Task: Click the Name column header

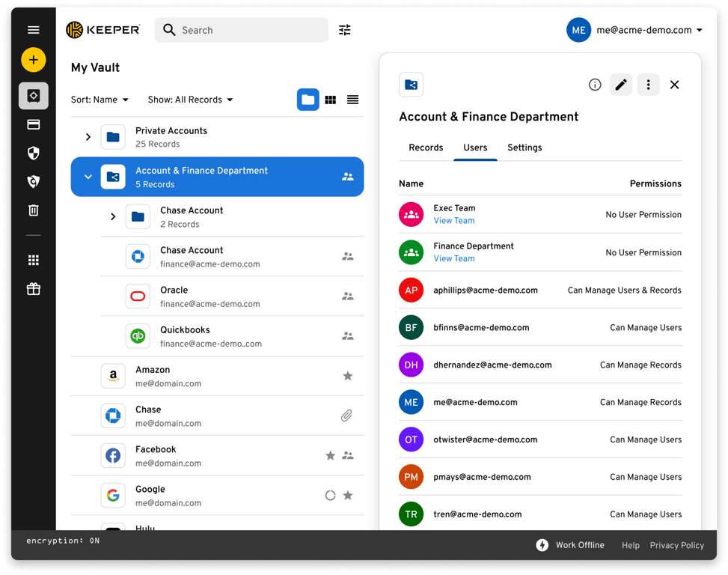Action: coord(411,183)
